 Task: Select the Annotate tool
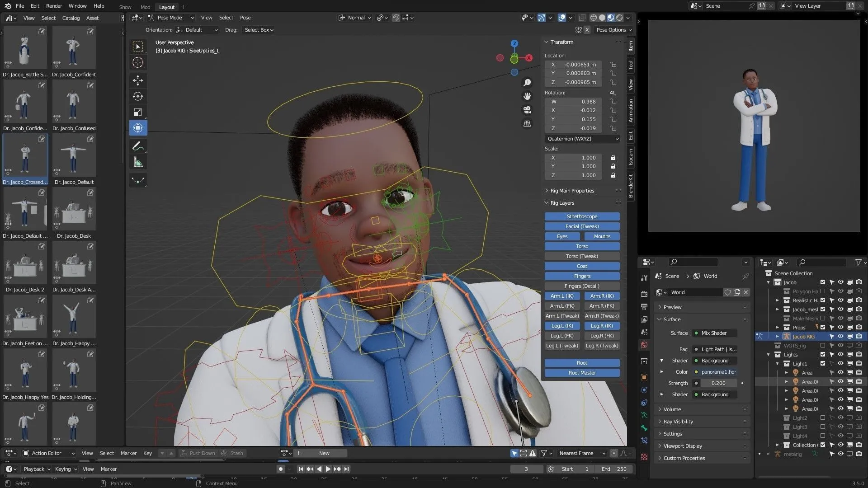coord(138,145)
